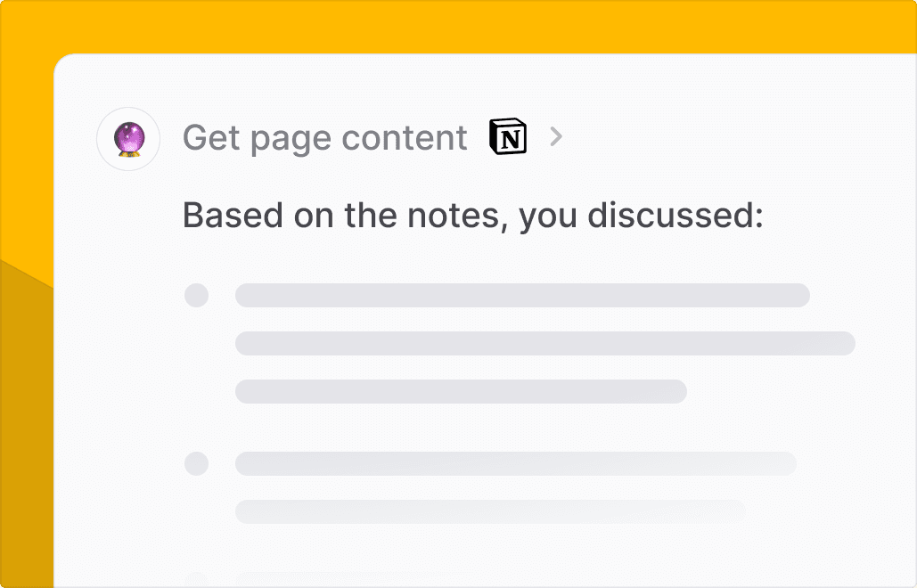Select first placeholder line of first bullet
Screen dimensions: 917x588
coord(521,296)
